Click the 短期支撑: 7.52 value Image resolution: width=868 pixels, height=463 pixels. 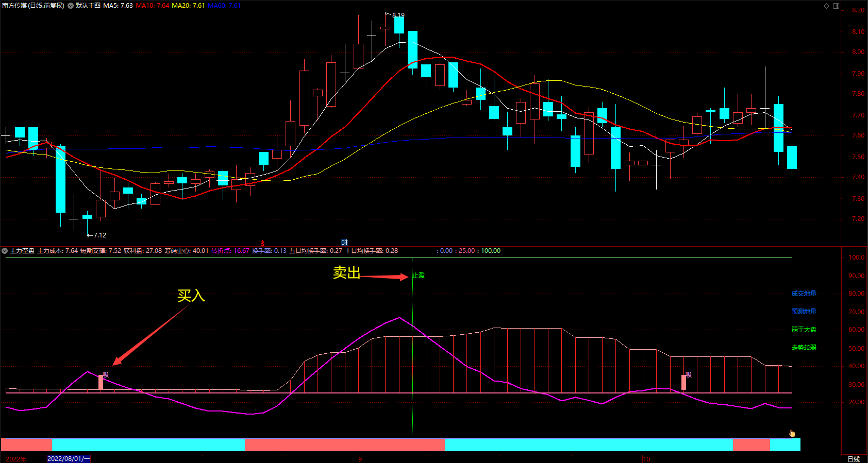101,251
